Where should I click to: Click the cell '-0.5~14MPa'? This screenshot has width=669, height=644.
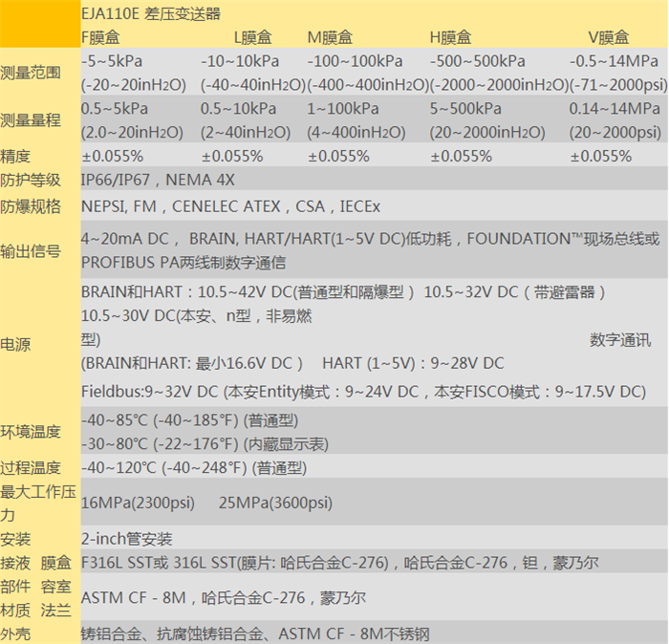(614, 61)
